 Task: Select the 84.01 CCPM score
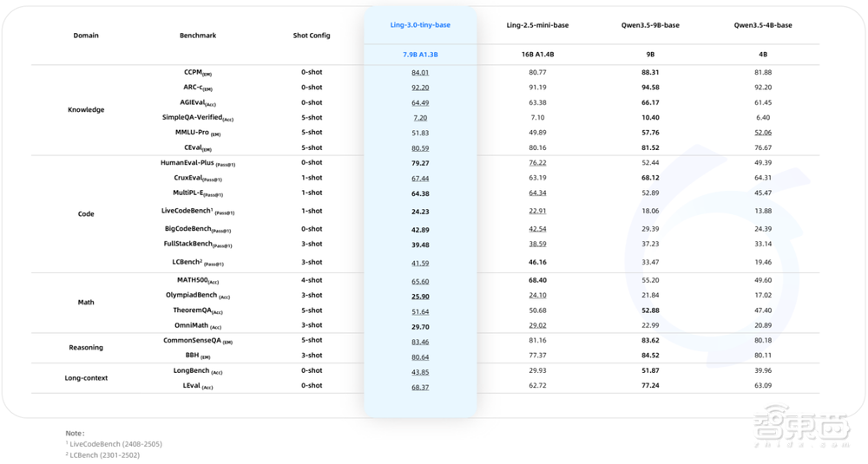click(420, 73)
